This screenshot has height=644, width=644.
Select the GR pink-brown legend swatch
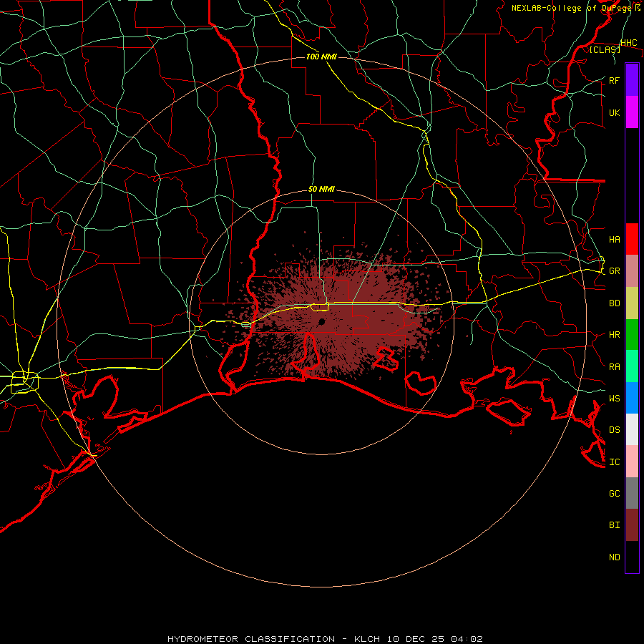(x=632, y=270)
